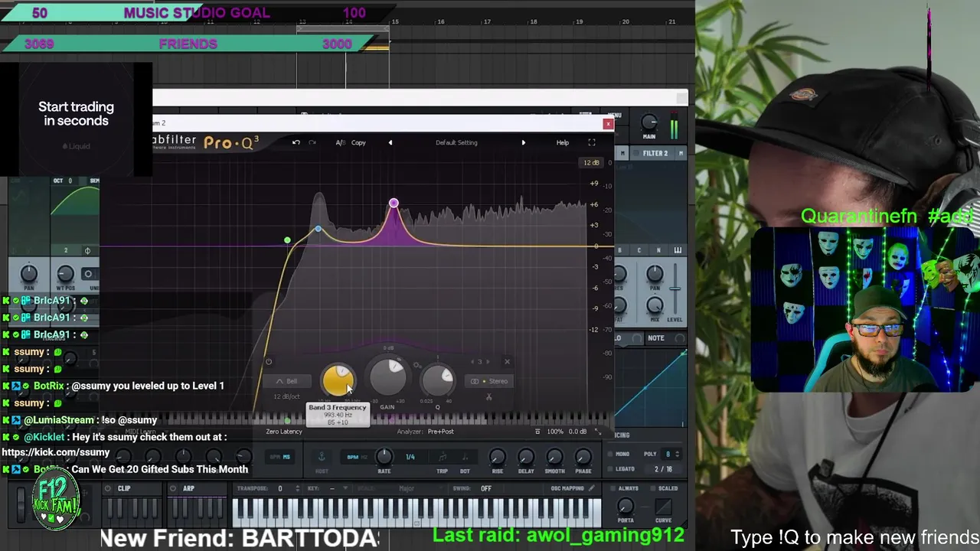Undo the last Pro-Q 3 change
The height and width of the screenshot is (551, 980).
click(296, 142)
